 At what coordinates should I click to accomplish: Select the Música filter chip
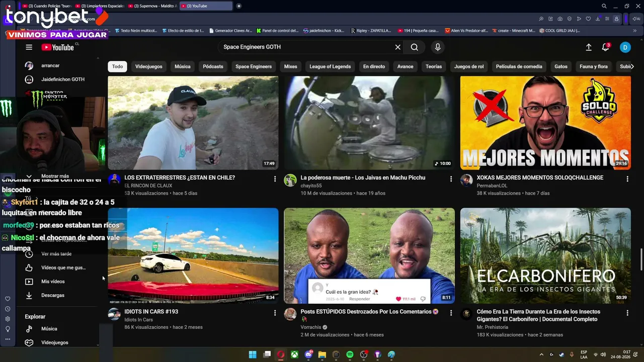[x=183, y=66]
